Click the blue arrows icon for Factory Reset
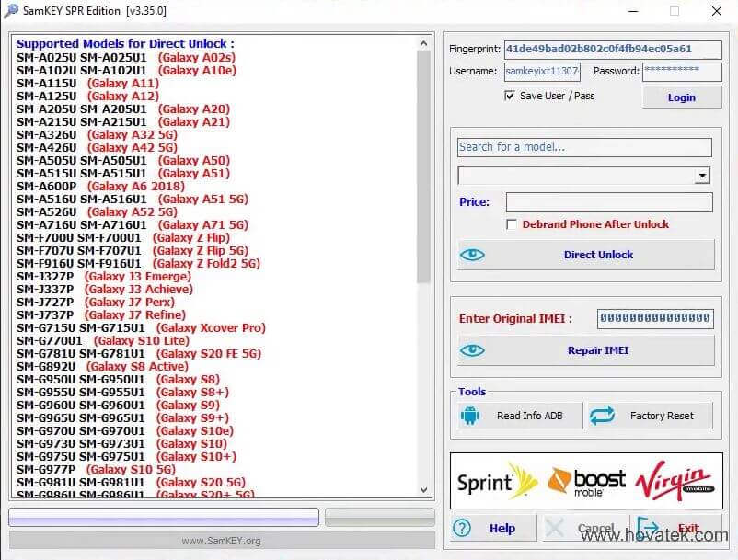 (602, 416)
